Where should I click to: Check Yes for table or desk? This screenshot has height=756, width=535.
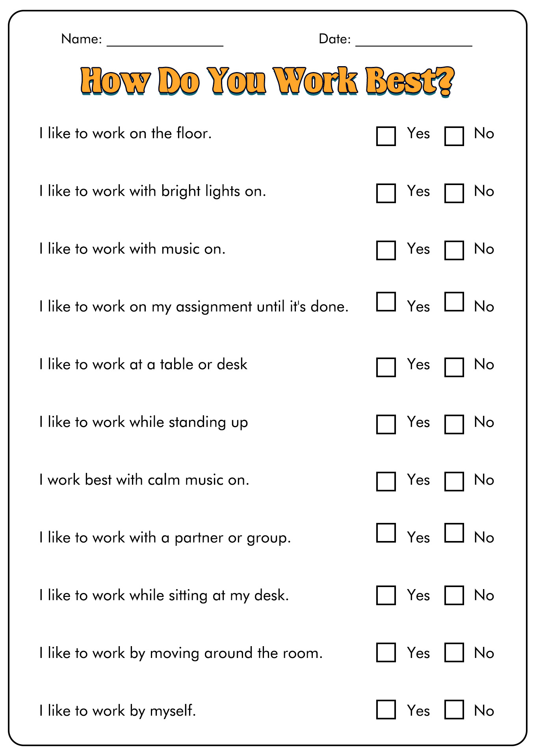click(x=386, y=367)
